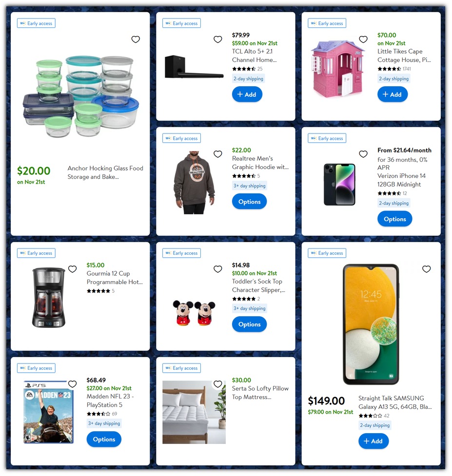Heart the Gourmia 12 Cup coffee maker
This screenshot has width=452, height=476.
[x=72, y=269]
